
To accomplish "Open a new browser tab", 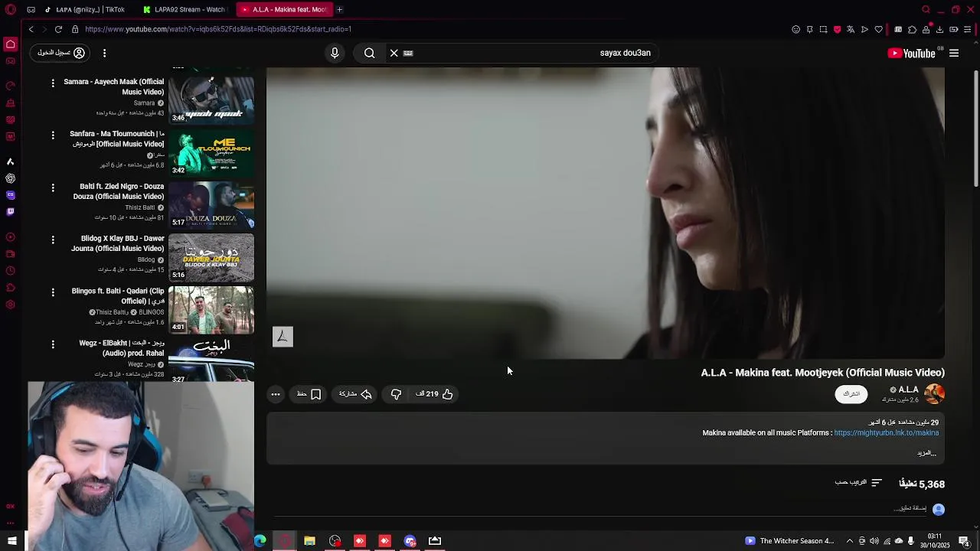I will 339,9.
